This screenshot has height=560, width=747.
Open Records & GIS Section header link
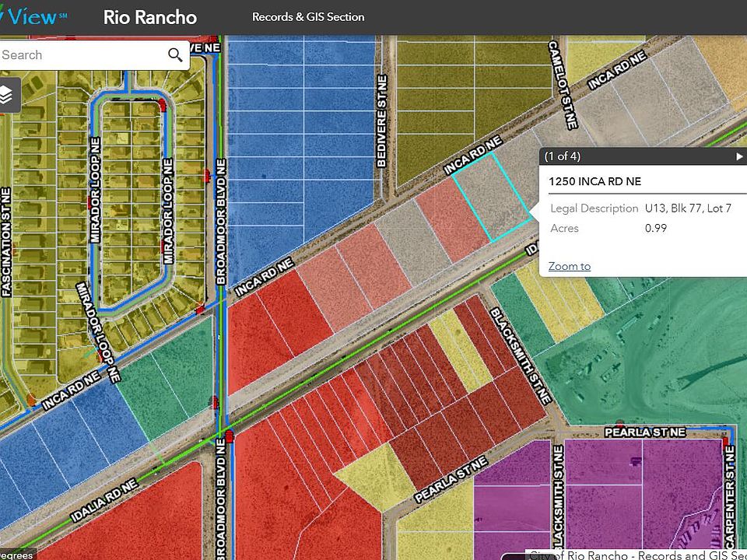click(x=308, y=17)
